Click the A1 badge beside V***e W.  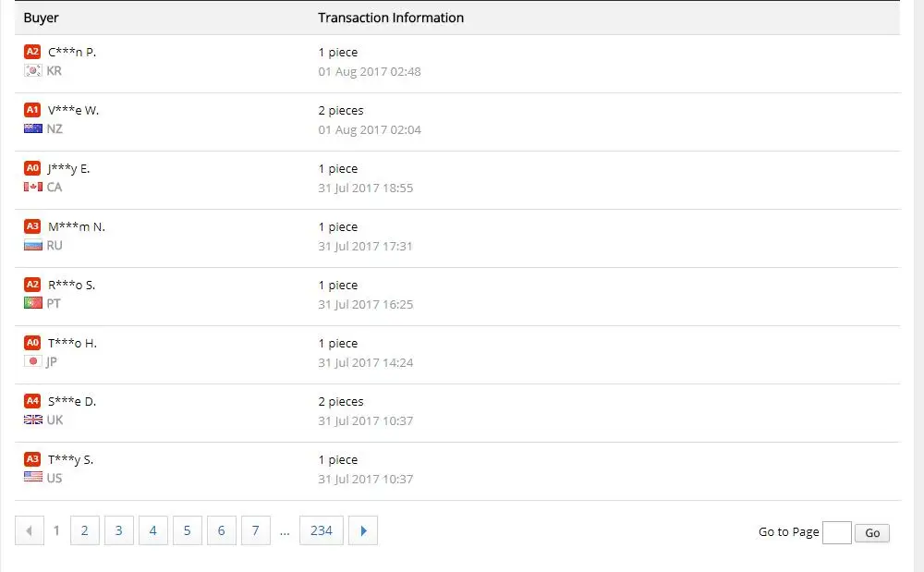pos(32,110)
